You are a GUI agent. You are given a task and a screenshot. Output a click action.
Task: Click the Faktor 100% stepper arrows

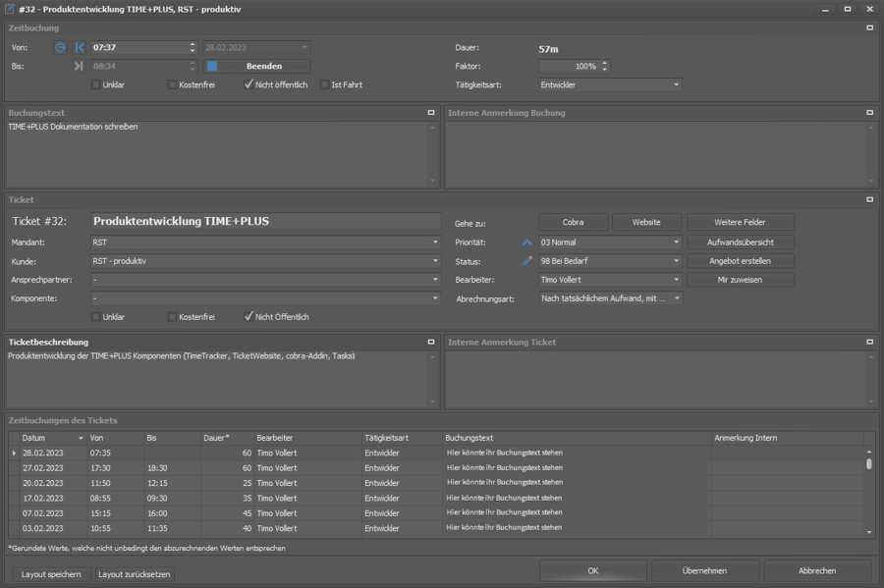(x=604, y=66)
